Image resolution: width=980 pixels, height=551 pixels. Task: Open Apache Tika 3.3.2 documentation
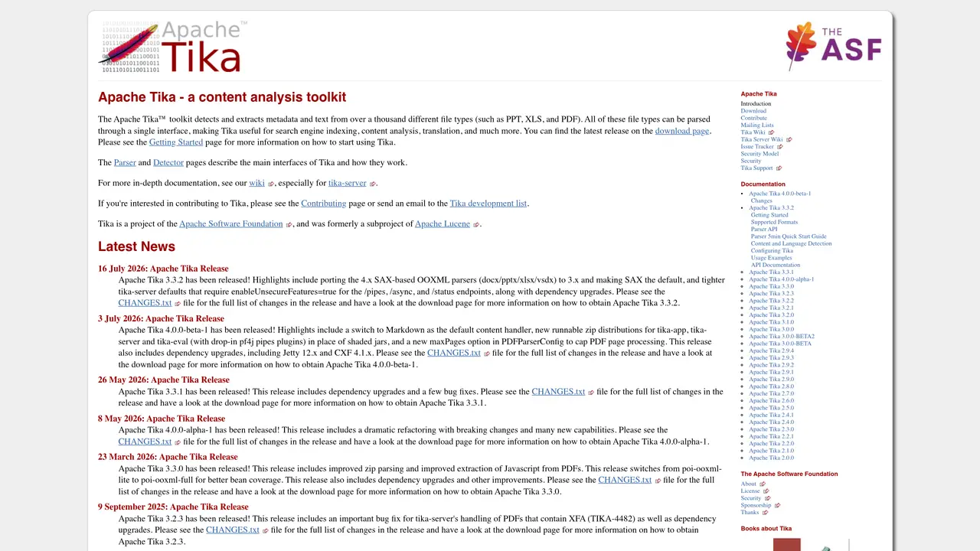click(771, 208)
